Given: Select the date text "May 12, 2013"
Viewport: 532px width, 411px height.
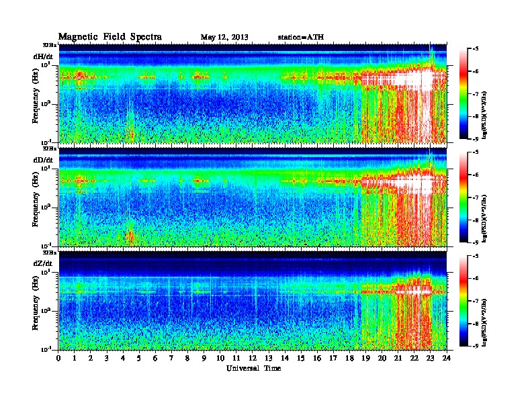Looking at the screenshot, I should pos(224,37).
